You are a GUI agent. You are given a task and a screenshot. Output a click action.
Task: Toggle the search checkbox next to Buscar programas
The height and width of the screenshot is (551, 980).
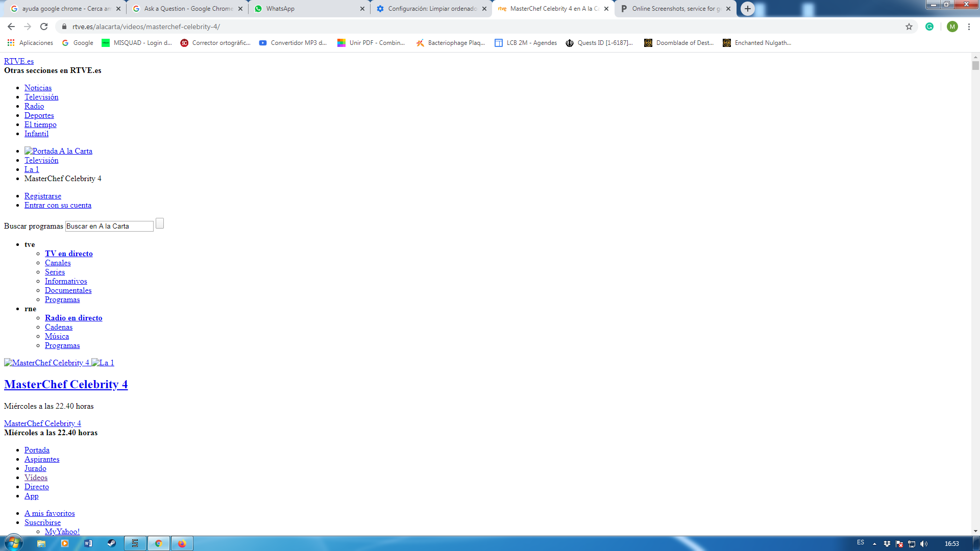click(160, 223)
